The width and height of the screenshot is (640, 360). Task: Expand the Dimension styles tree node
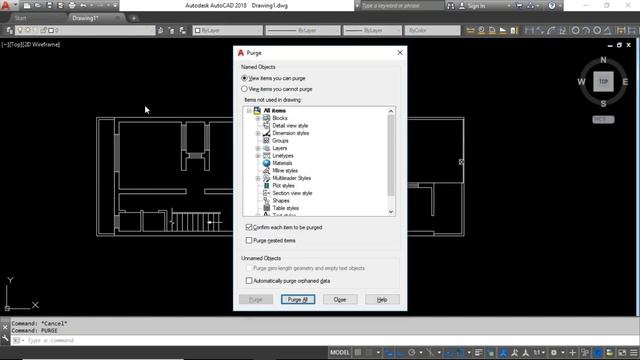pyautogui.click(x=258, y=133)
